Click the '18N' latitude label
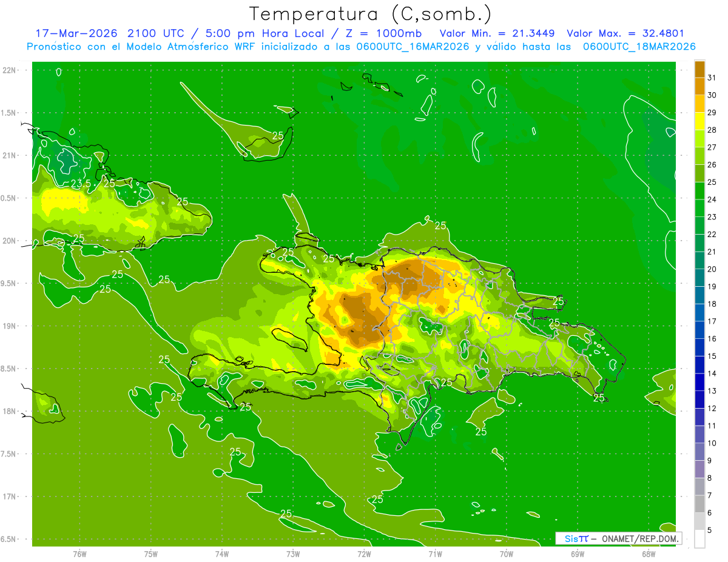 tap(9, 411)
